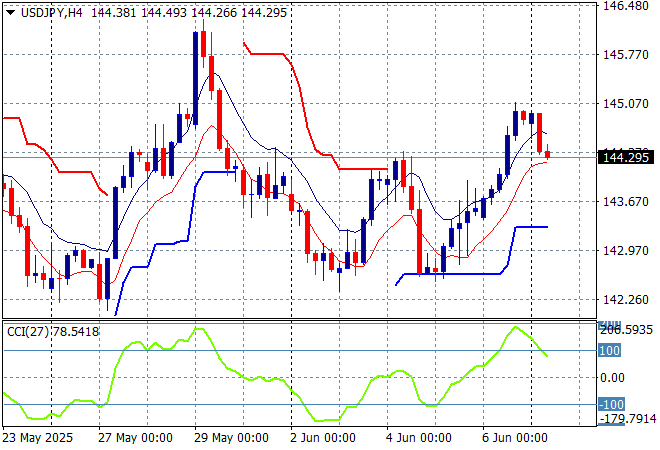Select the CCI 100 level marker
Viewport: 660px width, 450px height.
(611, 350)
